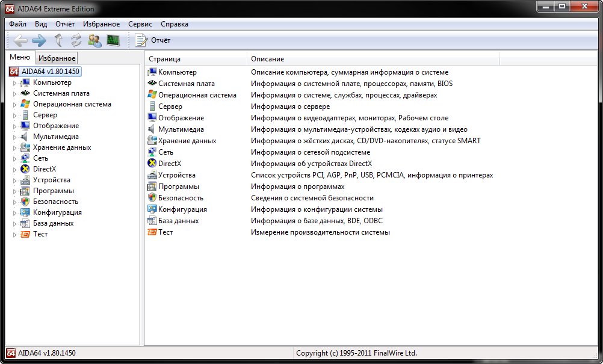Image resolution: width=603 pixels, height=364 pixels.
Task: Click the Refresh toolbar icon
Action: pyautogui.click(x=76, y=40)
